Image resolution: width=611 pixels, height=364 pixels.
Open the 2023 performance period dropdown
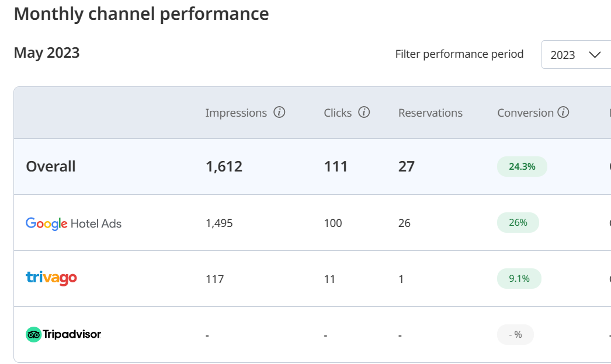pyautogui.click(x=575, y=55)
